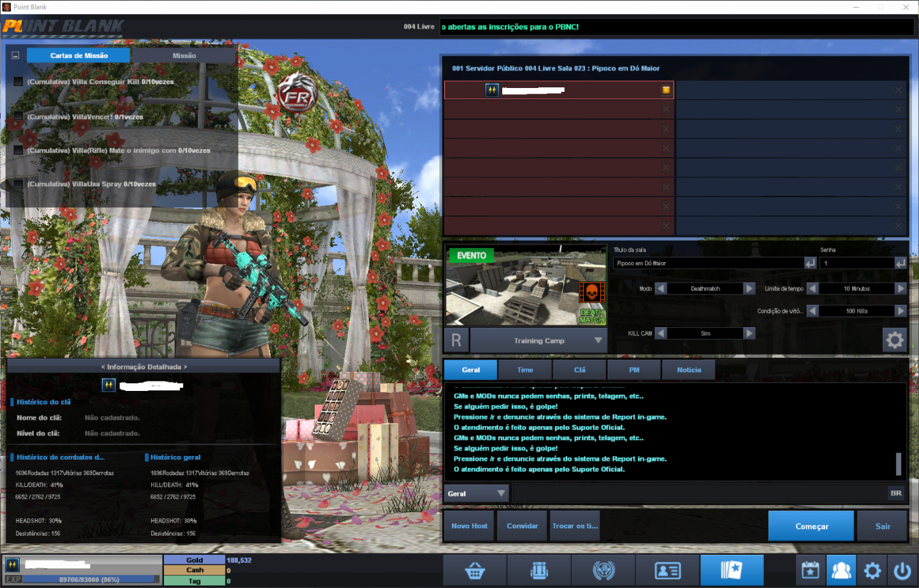This screenshot has height=588, width=919.
Task: Click the EXP progress bar
Action: pos(92,579)
